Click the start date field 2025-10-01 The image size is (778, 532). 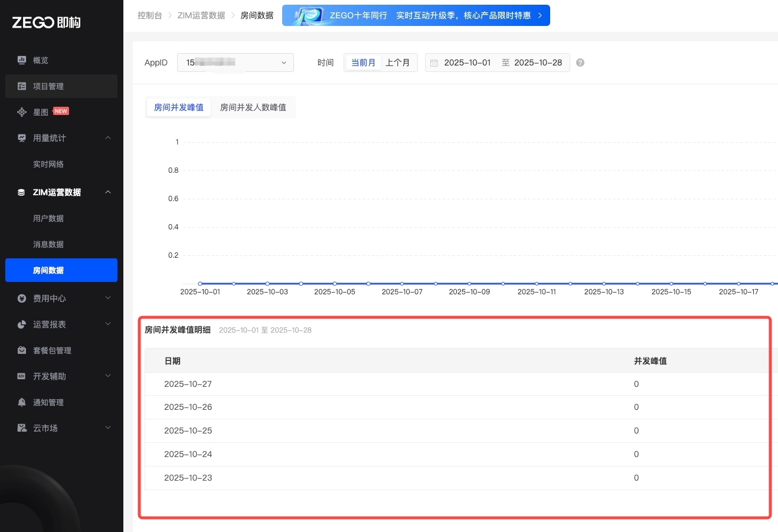(x=467, y=63)
